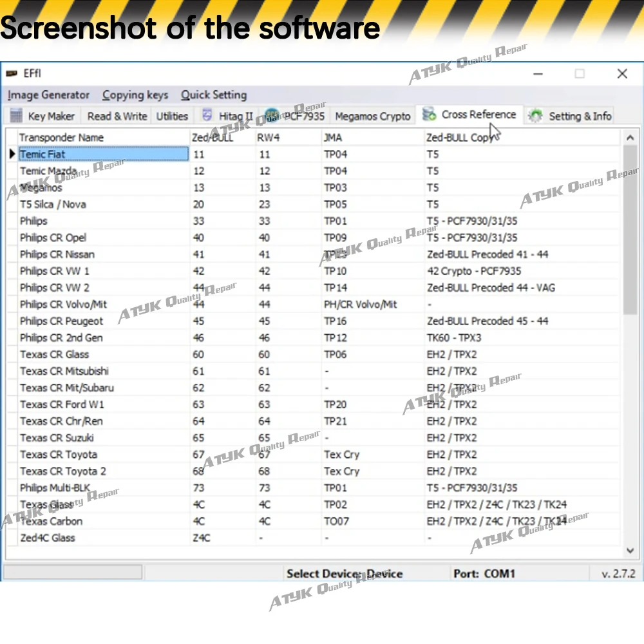The width and height of the screenshot is (644, 644).
Task: Close the EFfl window
Action: [622, 74]
